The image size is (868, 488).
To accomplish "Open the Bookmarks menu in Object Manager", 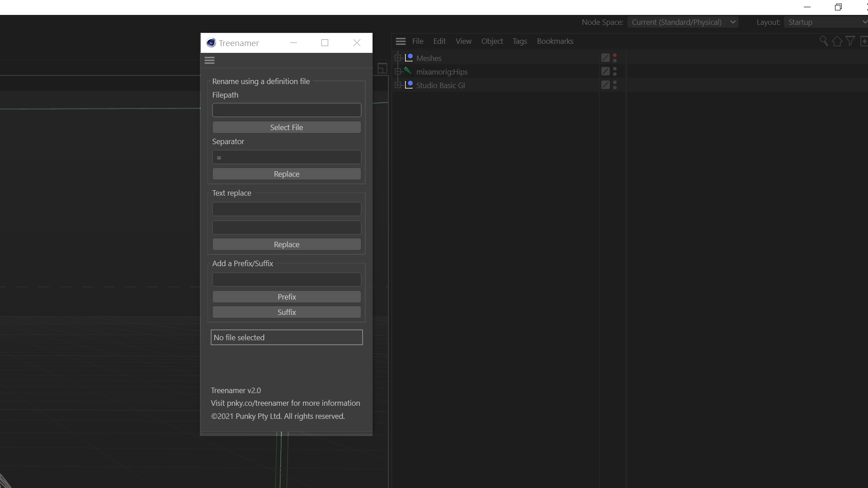I will click(555, 41).
